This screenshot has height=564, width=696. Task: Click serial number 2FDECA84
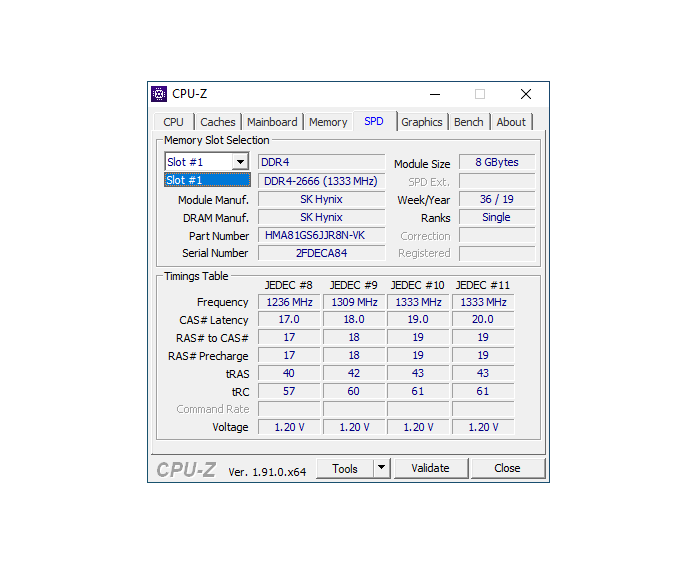[x=321, y=253]
